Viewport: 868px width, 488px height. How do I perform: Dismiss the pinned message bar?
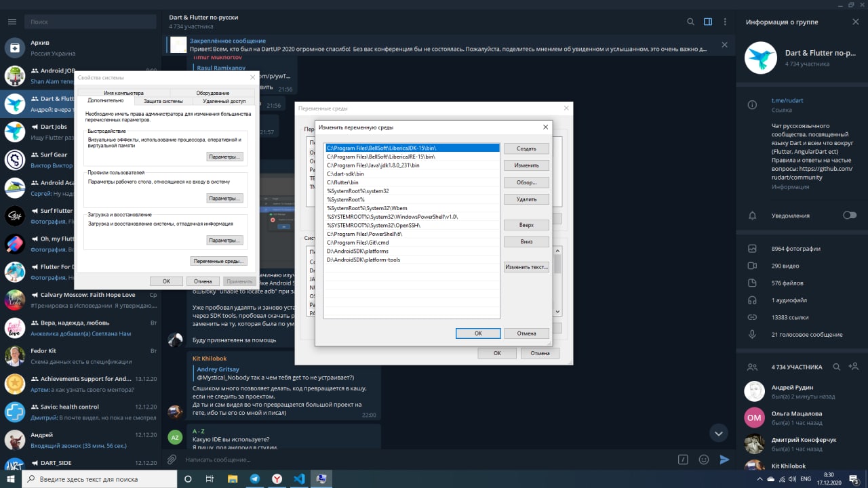[724, 45]
